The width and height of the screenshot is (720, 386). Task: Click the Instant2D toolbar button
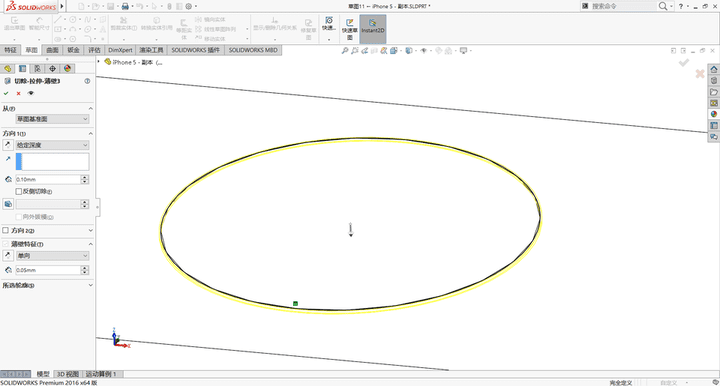(372, 29)
